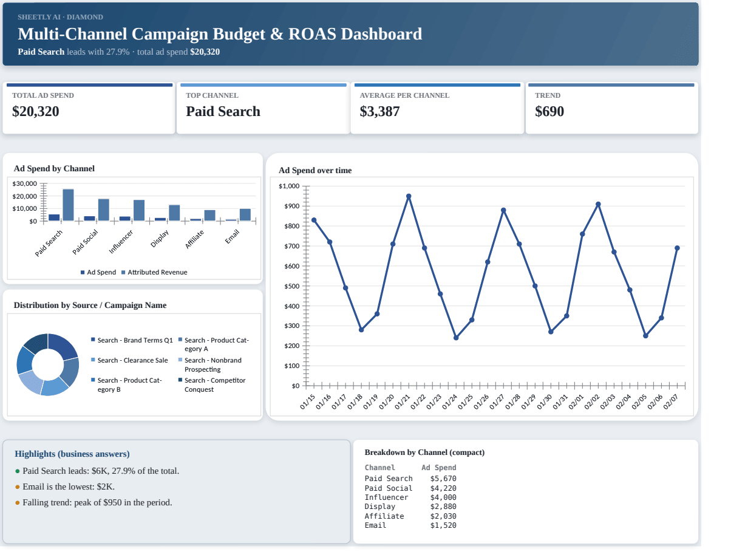Click the Display $2,880 value

443,507
